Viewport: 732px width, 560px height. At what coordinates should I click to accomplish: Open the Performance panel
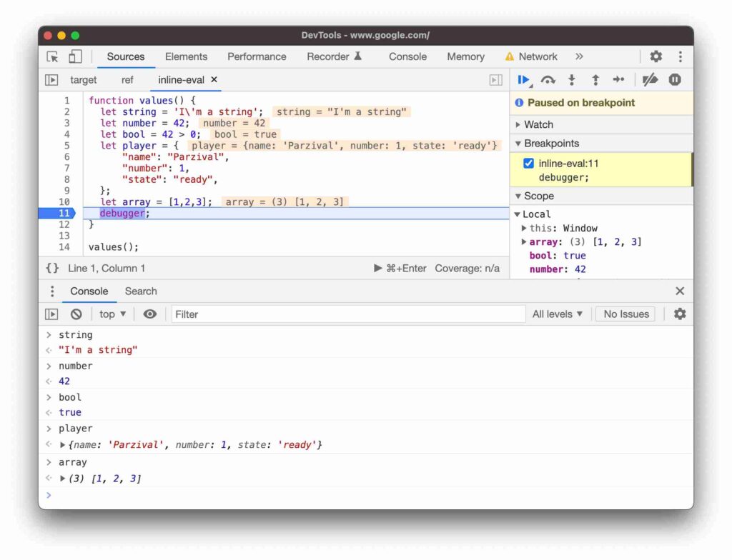point(257,56)
